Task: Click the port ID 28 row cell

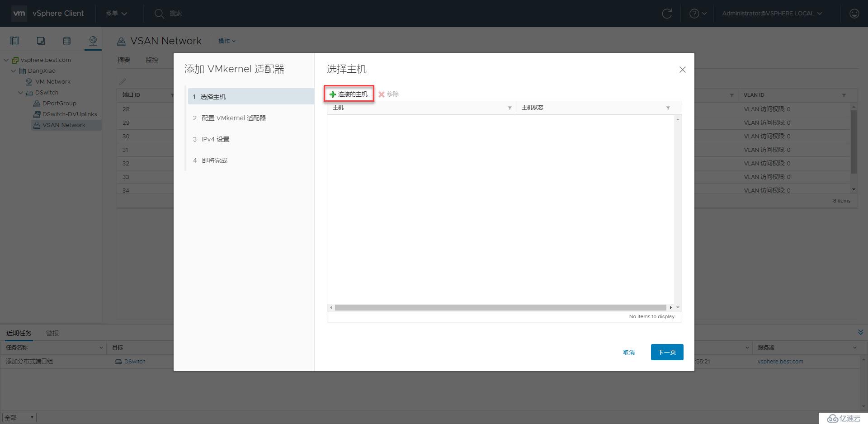Action: 145,109
